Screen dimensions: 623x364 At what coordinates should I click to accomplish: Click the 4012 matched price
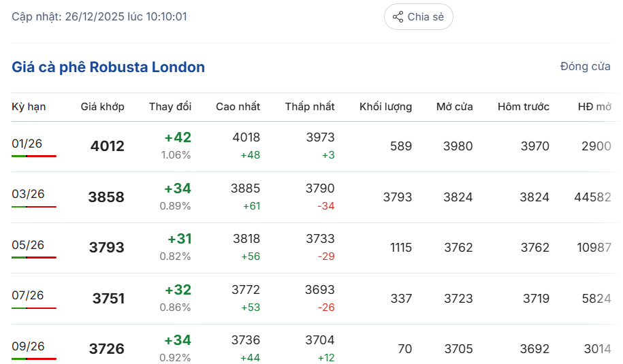coord(107,146)
